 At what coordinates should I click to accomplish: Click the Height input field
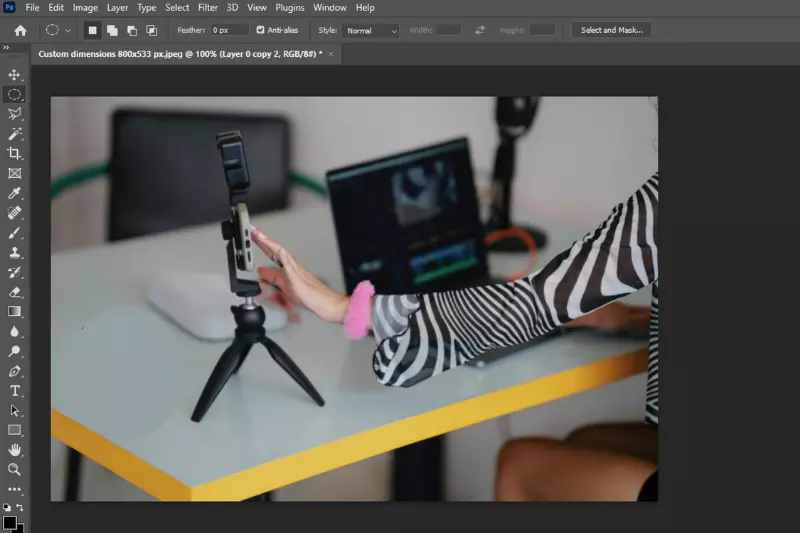coord(542,30)
